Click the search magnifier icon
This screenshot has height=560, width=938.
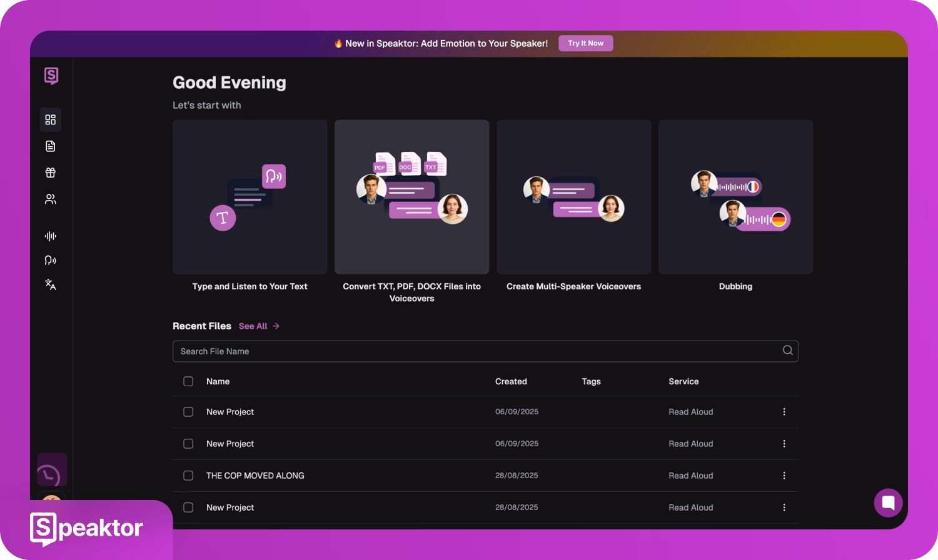tap(787, 351)
